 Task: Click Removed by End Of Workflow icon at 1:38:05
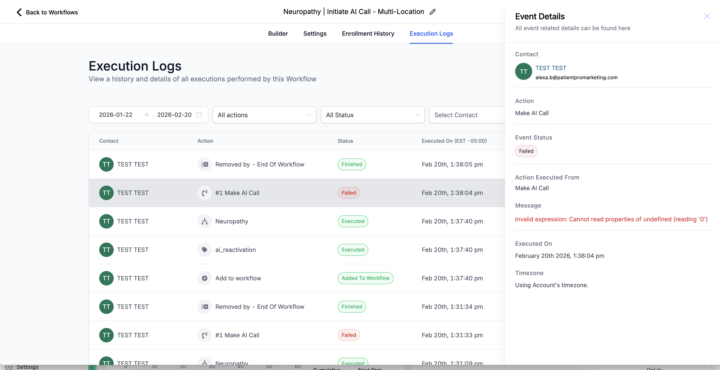click(205, 164)
